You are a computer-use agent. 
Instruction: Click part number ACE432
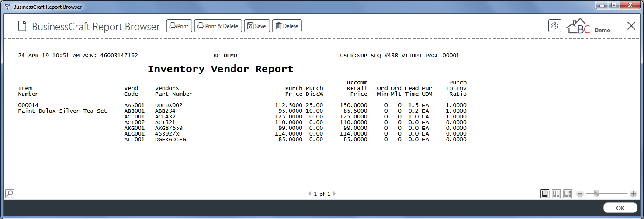(165, 117)
